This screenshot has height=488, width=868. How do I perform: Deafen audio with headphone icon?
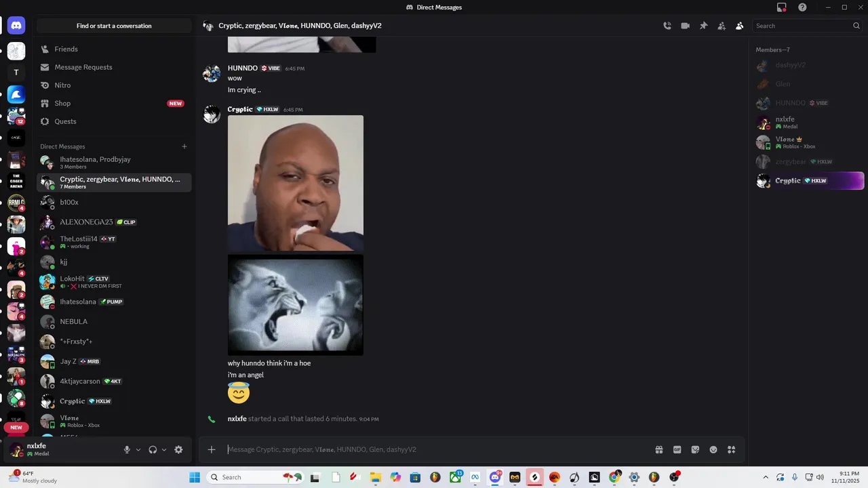tap(153, 449)
